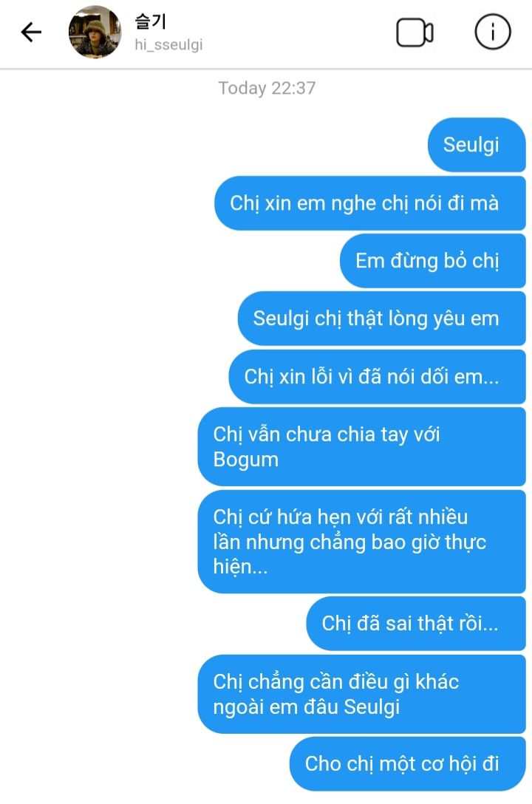Select the 'Seulgi' message bubble
Viewport: 532px width, 804px height.
tap(476, 145)
